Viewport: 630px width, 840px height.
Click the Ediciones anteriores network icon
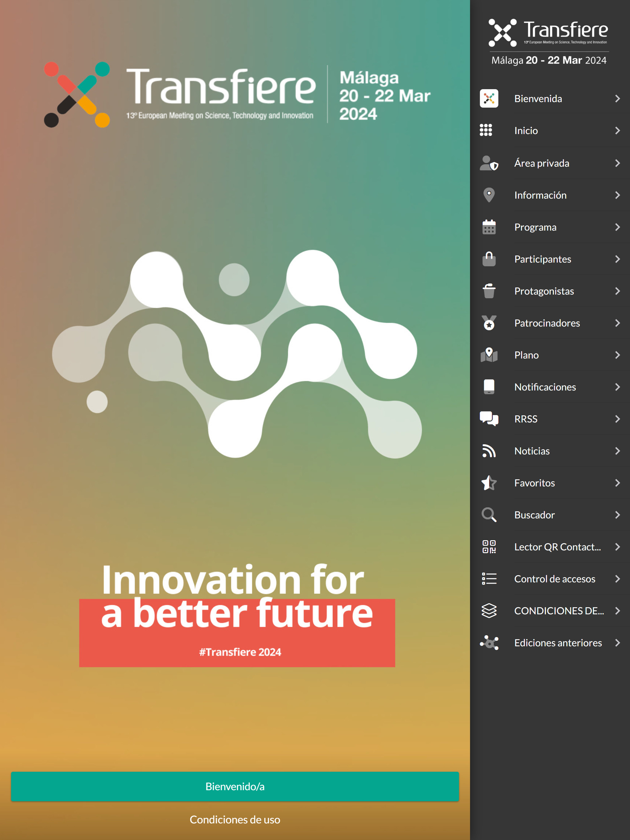pos(488,643)
